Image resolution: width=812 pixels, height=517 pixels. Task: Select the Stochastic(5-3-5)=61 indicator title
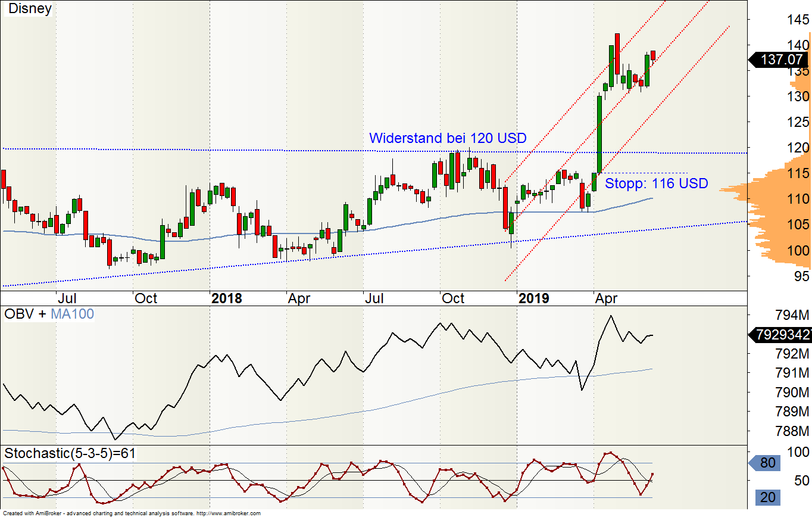[70, 453]
